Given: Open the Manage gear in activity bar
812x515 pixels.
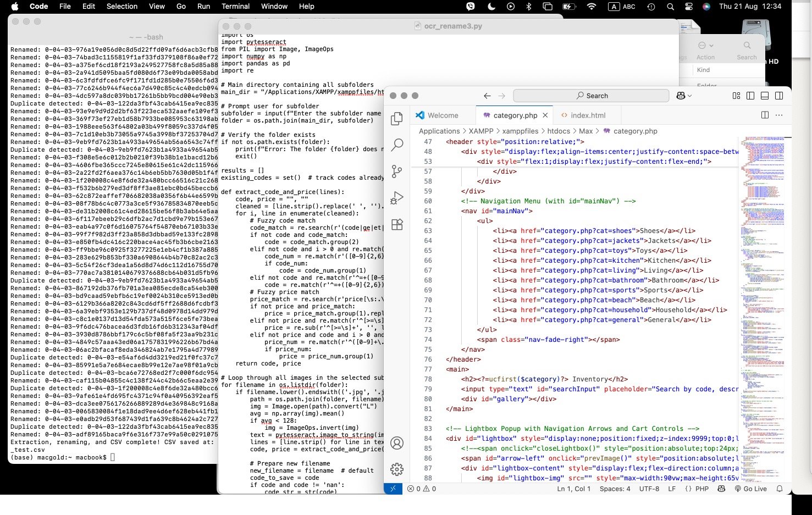Looking at the screenshot, I should pyautogui.click(x=397, y=469).
